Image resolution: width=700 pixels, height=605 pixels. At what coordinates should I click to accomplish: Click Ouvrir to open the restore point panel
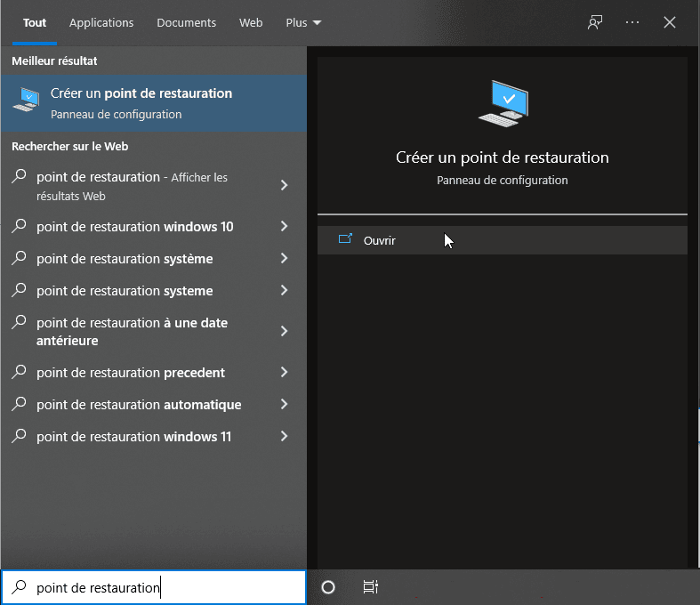[380, 240]
